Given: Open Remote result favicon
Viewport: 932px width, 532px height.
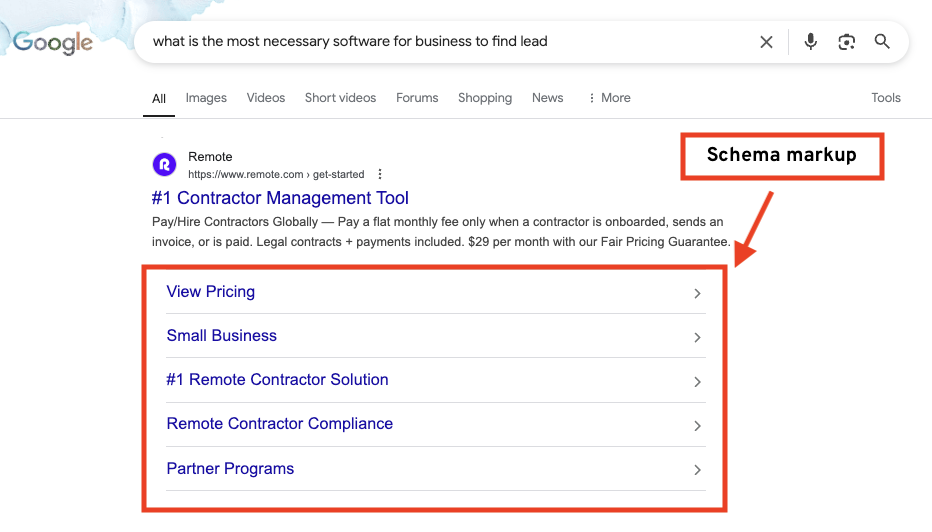Looking at the screenshot, I should tap(164, 165).
